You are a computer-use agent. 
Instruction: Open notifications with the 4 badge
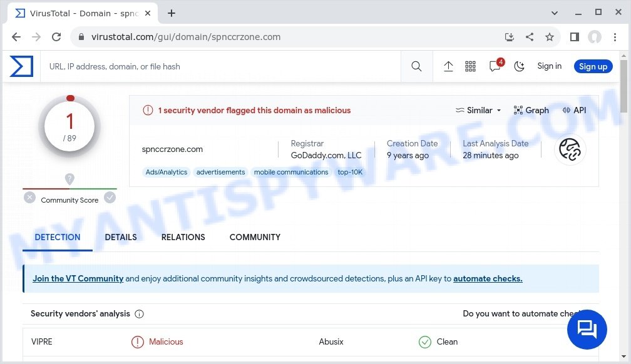click(496, 66)
